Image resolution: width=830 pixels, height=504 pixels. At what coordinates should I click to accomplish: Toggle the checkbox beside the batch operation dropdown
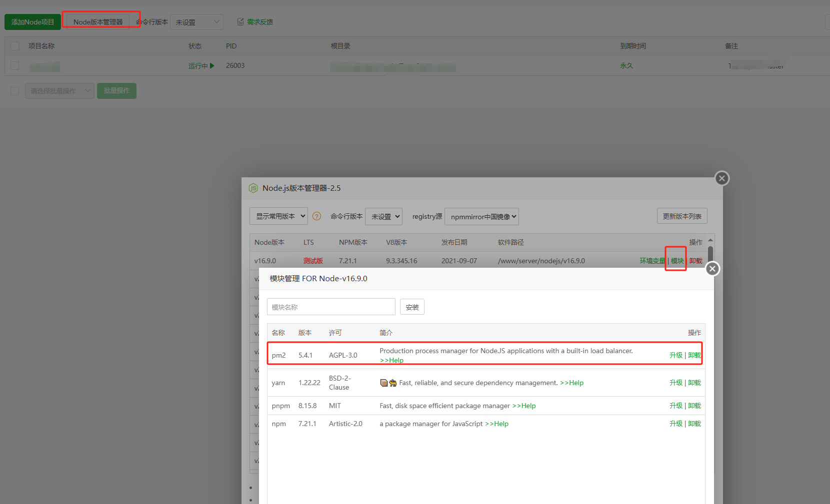tap(15, 91)
